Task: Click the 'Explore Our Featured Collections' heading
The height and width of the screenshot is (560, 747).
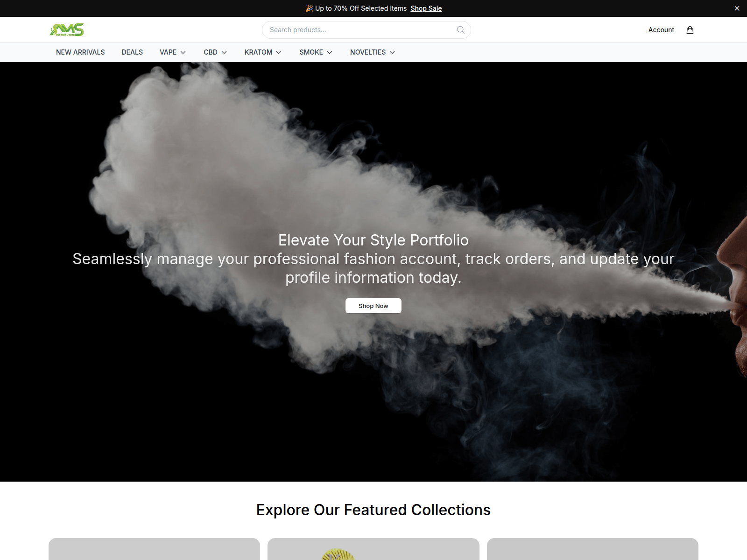Action: (x=373, y=510)
